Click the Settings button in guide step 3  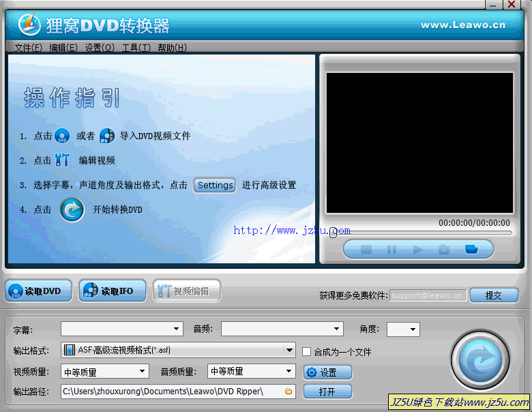215,186
